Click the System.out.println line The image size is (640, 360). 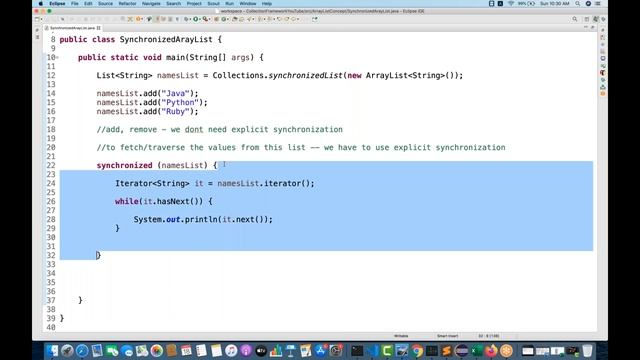coord(203,219)
